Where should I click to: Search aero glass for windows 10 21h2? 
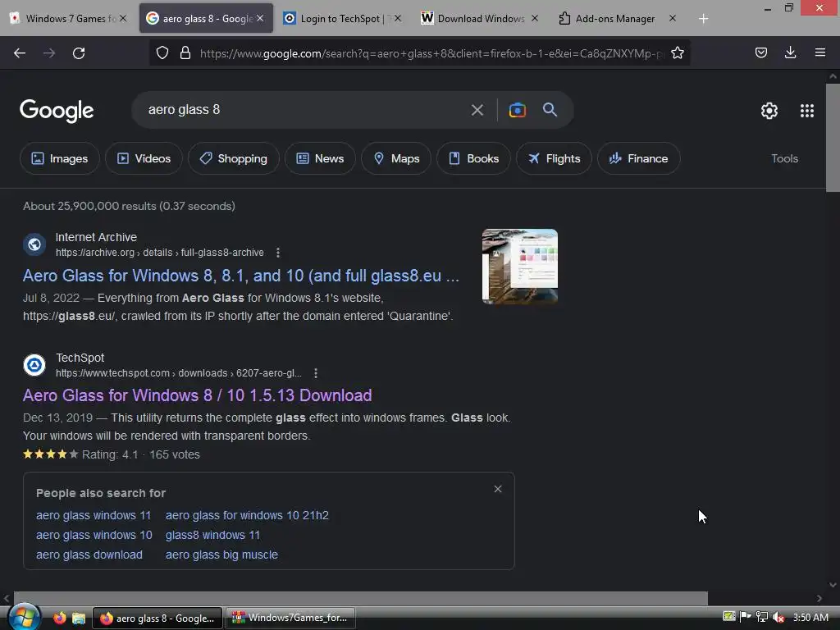pyautogui.click(x=247, y=515)
